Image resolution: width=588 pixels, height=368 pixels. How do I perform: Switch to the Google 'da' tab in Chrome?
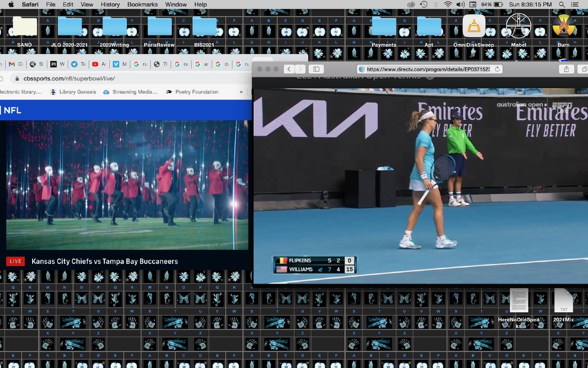(223, 64)
